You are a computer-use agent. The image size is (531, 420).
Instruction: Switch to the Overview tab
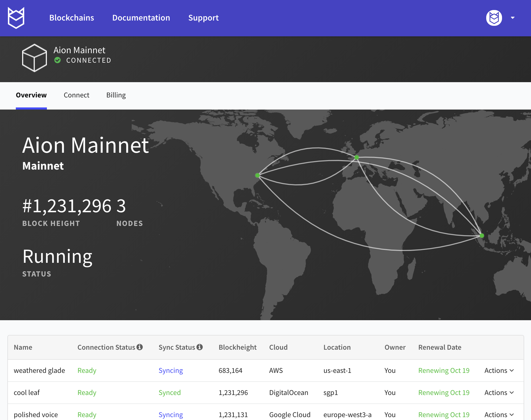pyautogui.click(x=31, y=95)
